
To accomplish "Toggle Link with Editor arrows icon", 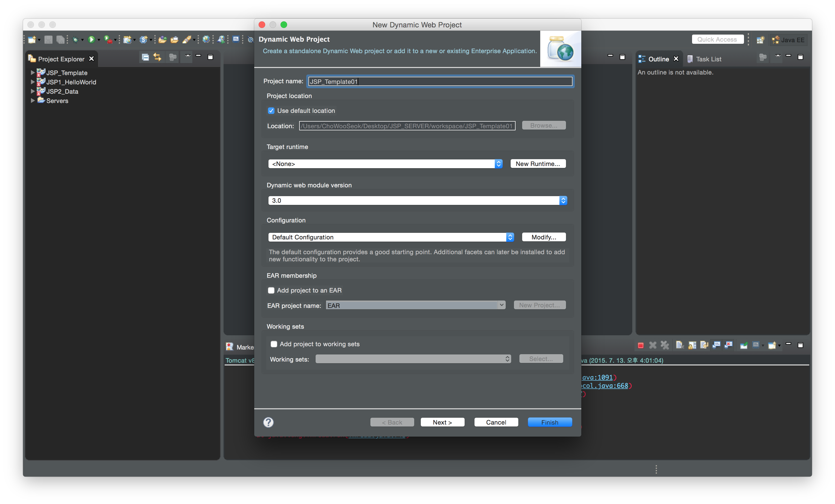I will click(x=157, y=57).
